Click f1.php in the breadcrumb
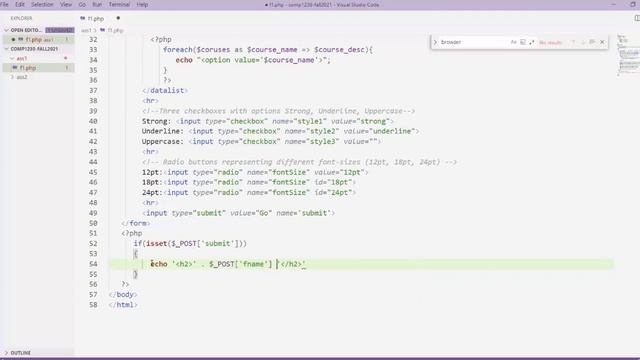The image size is (640, 360). [115, 30]
